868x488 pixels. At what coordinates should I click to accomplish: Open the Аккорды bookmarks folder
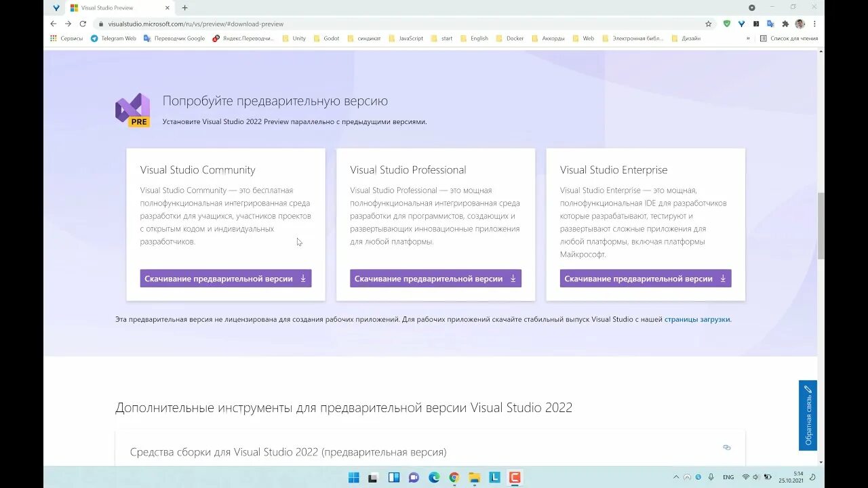(x=548, y=39)
